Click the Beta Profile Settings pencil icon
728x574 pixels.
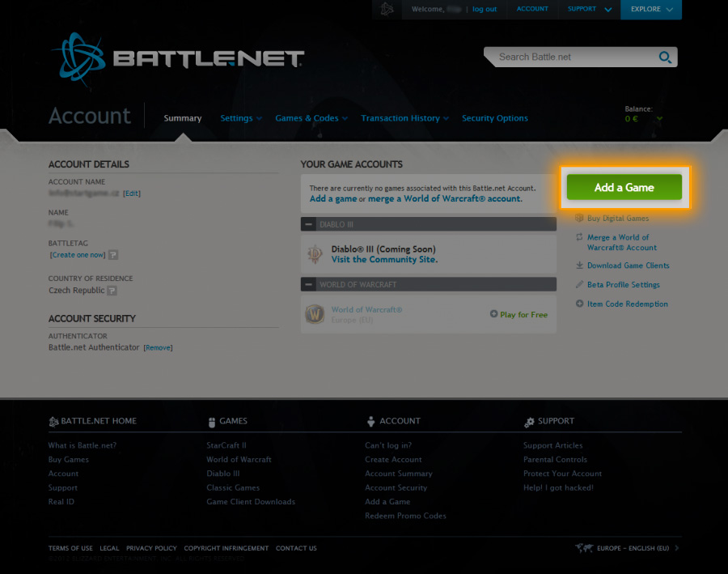(579, 284)
